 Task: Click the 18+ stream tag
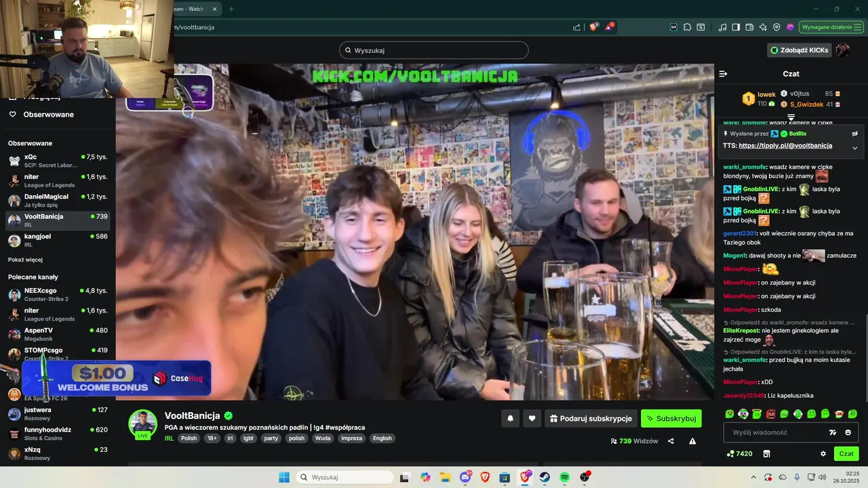click(212, 439)
